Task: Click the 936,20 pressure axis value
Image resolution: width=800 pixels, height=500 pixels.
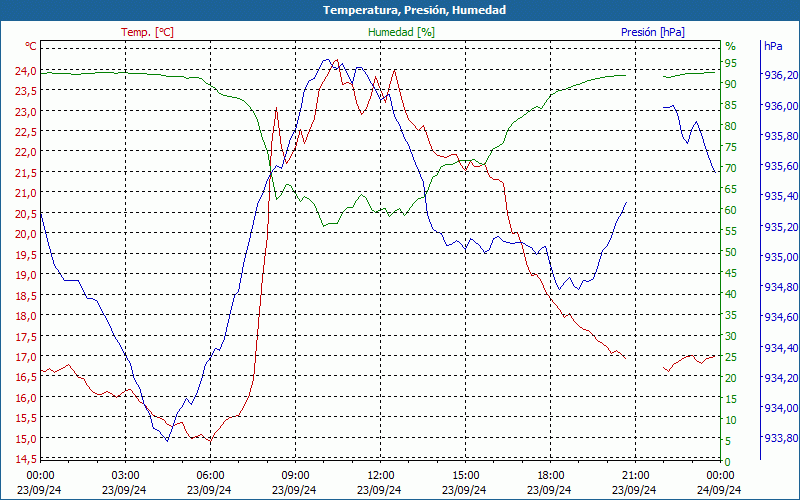Action: tap(781, 76)
